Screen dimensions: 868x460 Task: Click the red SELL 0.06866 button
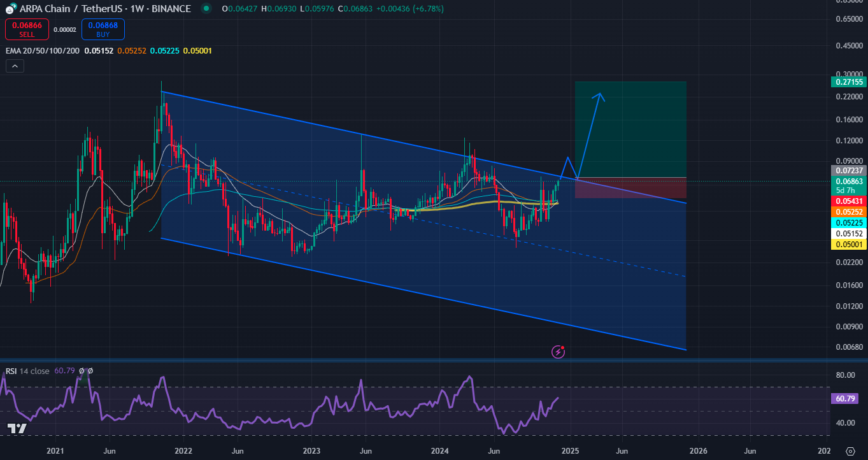click(x=27, y=29)
